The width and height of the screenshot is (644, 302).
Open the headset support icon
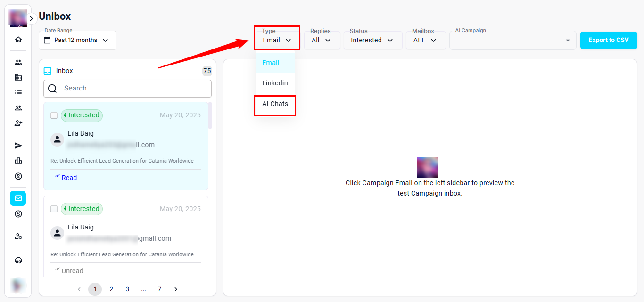(18, 260)
